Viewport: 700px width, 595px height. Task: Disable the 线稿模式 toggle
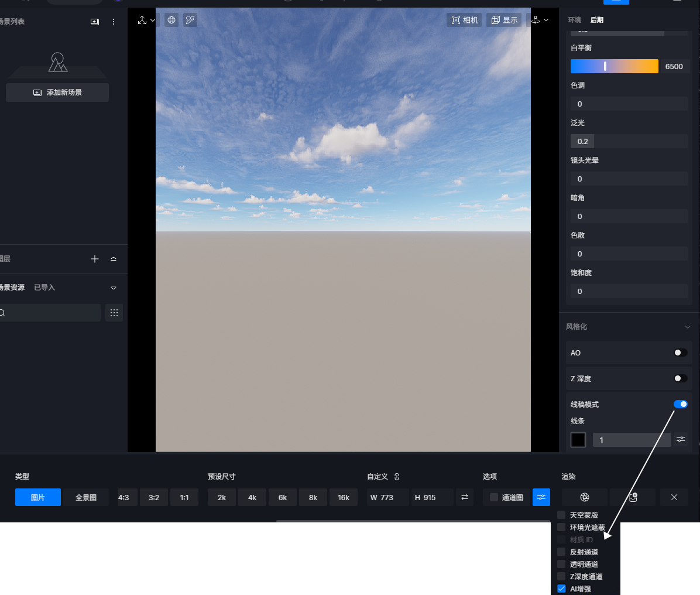click(x=680, y=404)
